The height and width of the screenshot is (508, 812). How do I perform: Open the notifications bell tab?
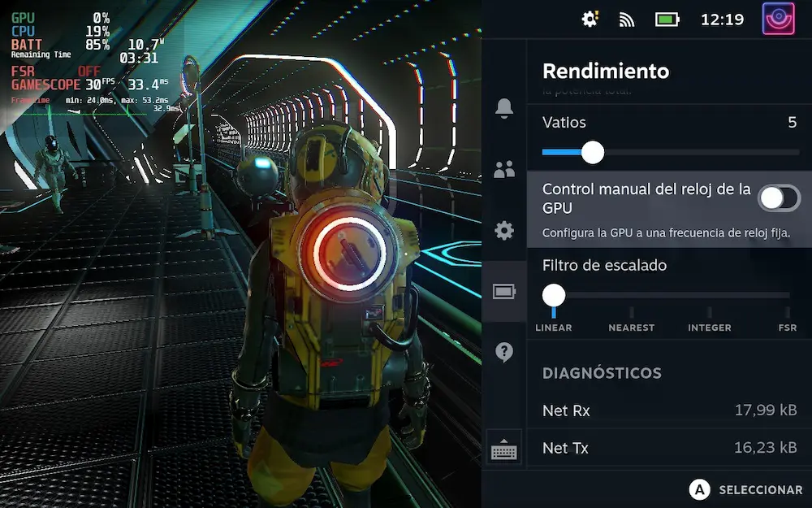(x=504, y=108)
